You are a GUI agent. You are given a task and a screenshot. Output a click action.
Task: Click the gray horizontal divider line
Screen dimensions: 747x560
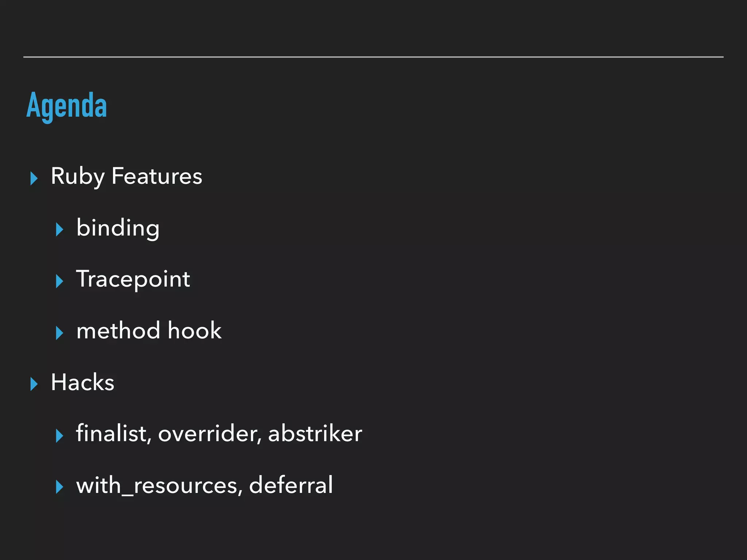click(373, 57)
